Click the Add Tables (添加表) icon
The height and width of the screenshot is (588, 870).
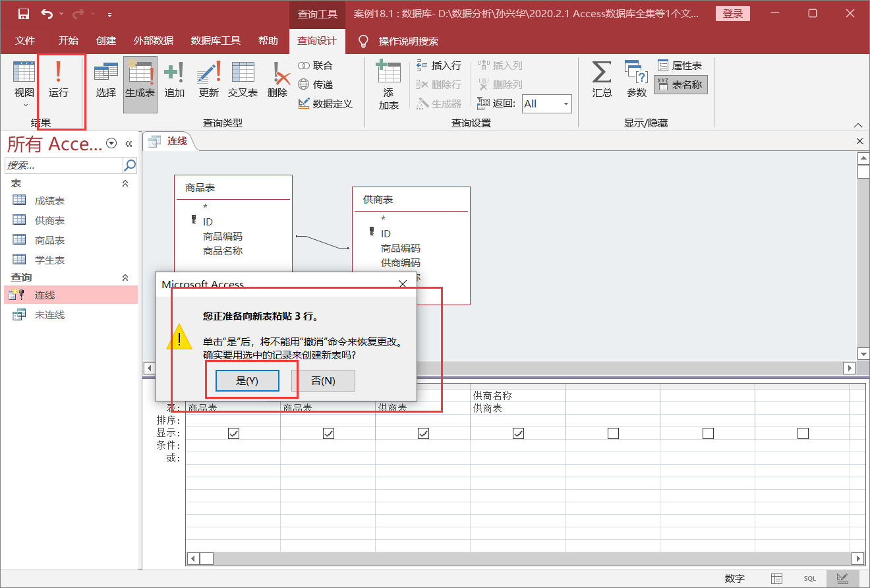pyautogui.click(x=388, y=84)
